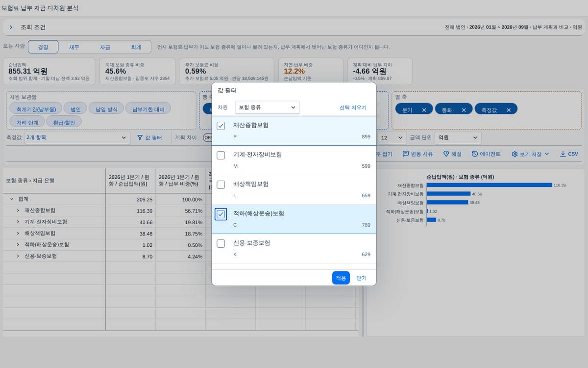588x368 pixels.
Task: Expand the 재산종합보험 table row
Action: coord(18,210)
